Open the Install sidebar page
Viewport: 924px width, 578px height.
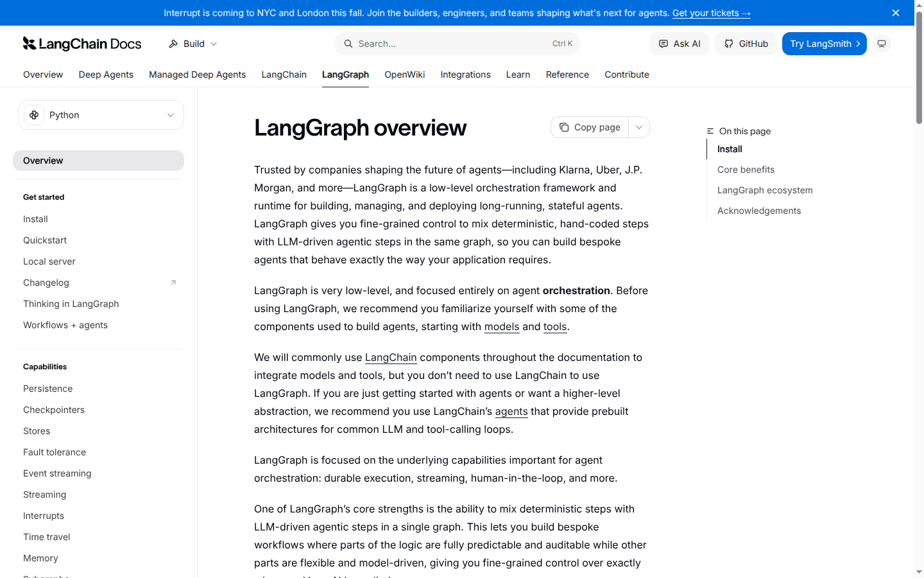tap(35, 219)
